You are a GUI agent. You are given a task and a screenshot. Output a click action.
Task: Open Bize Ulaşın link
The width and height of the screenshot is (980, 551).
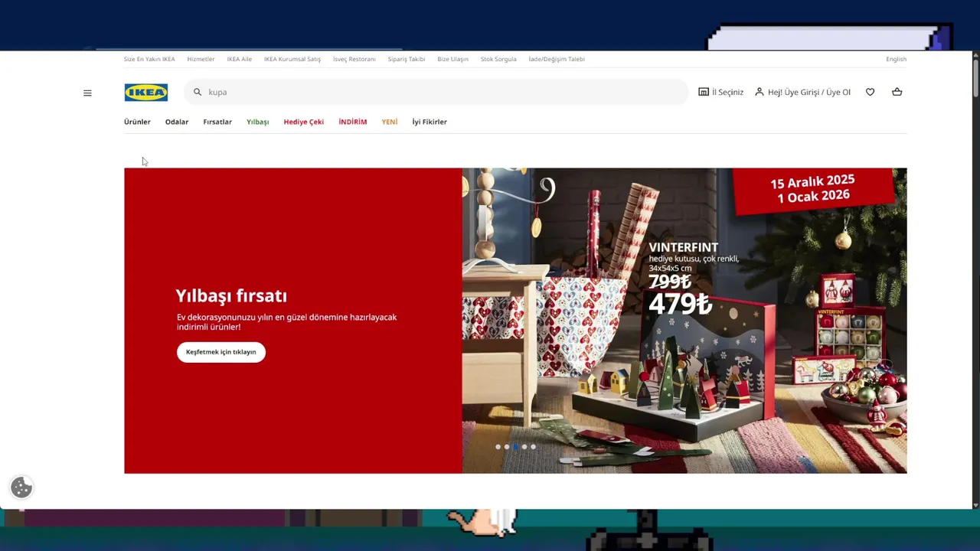coord(452,59)
